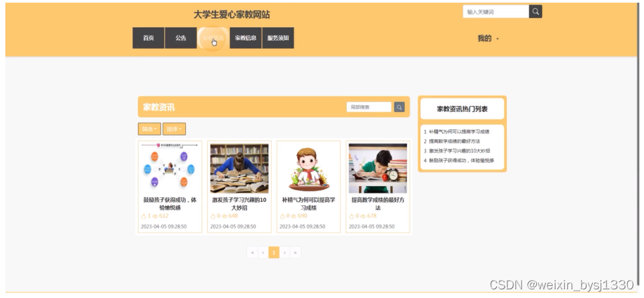Go to 首页 in the navigation bar
This screenshot has width=644, height=298.
pos(149,38)
